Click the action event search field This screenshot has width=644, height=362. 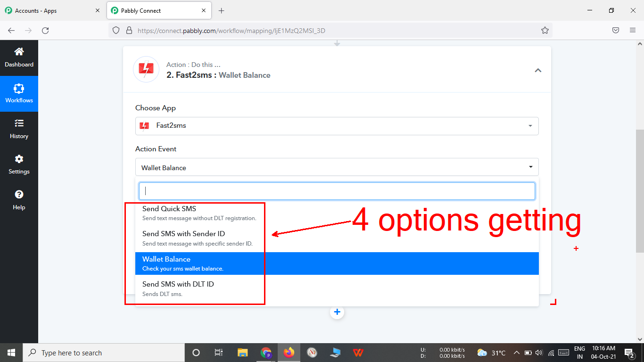tap(337, 191)
